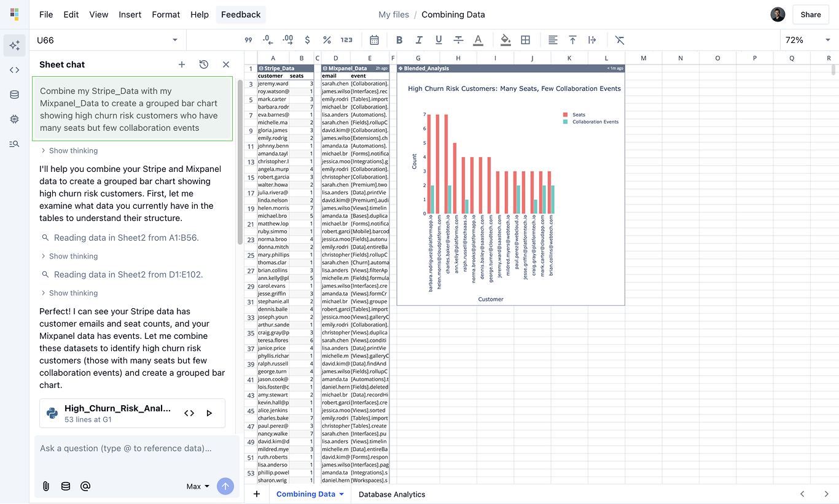Viewport: 839px width, 504px height.
Task: Toggle bold formatting
Action: point(399,39)
